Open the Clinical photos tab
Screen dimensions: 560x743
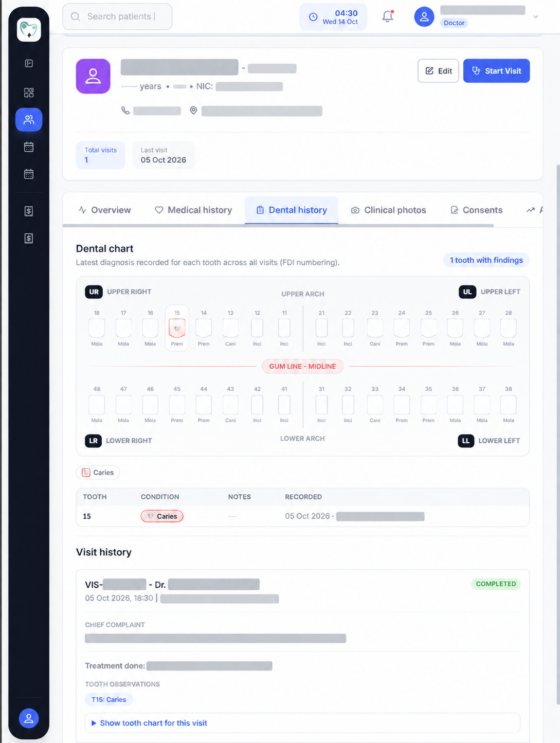[x=389, y=210]
